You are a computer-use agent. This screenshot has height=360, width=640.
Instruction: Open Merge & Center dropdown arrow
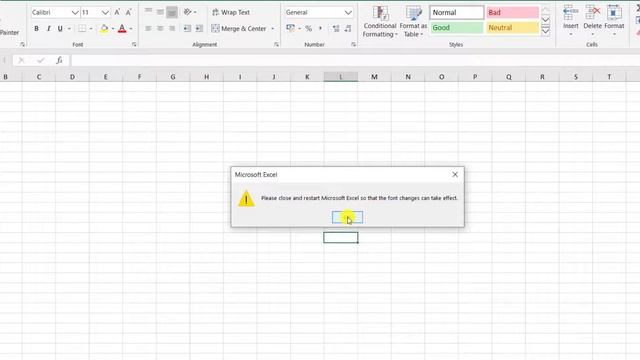coord(273,29)
